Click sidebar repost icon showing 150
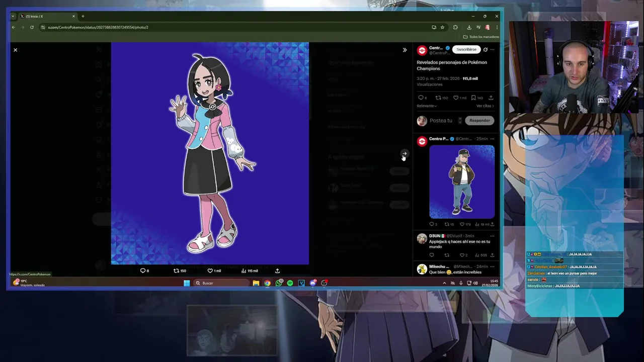Screen dimensions: 644x362 [438, 98]
